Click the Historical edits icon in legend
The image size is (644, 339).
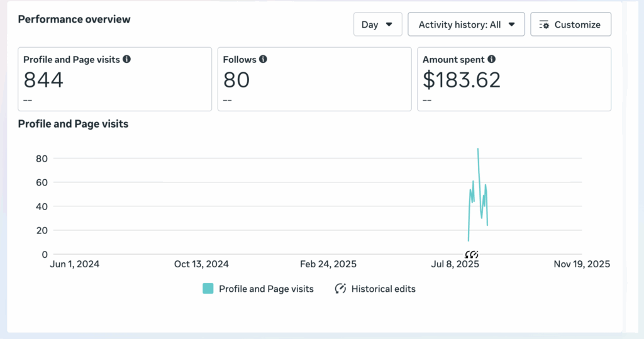click(341, 289)
